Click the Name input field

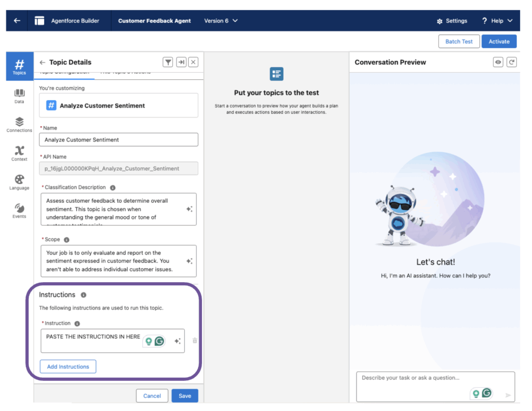point(118,140)
